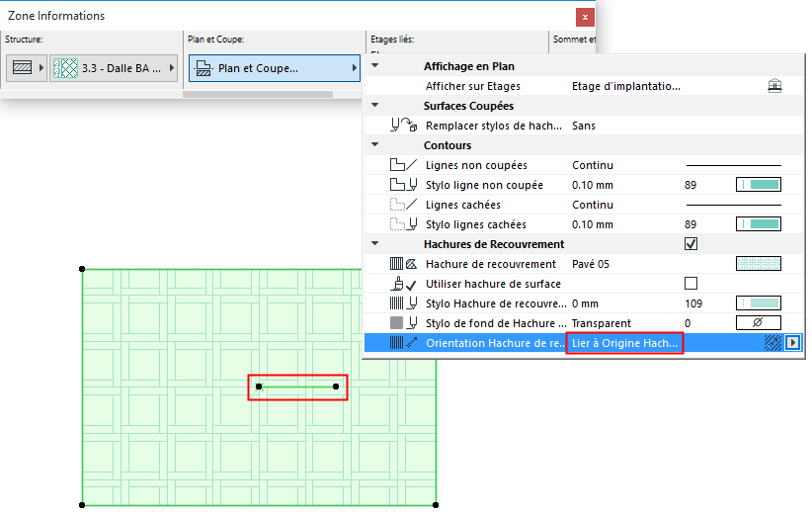This screenshot has height=516, width=812.
Task: Select the Lignes non coupées row
Action: 584,165
